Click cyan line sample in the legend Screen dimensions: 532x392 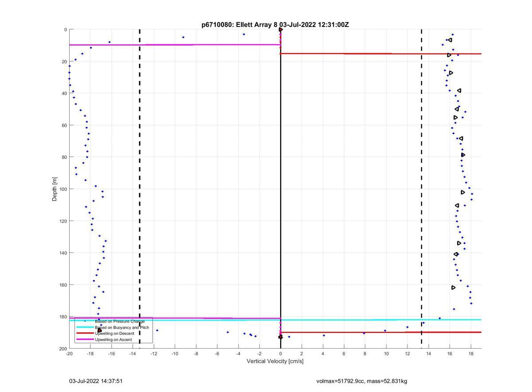pyautogui.click(x=85, y=327)
